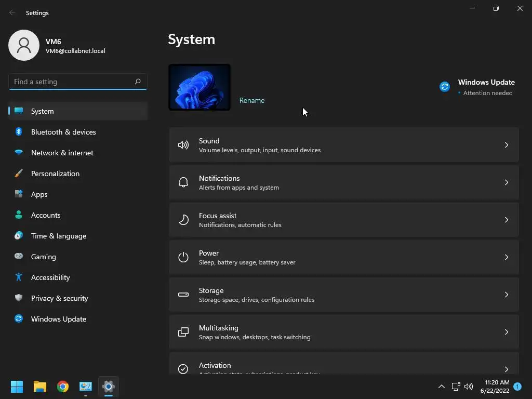The width and height of the screenshot is (532, 399).
Task: Click the Notifications bell icon
Action: pyautogui.click(x=183, y=182)
